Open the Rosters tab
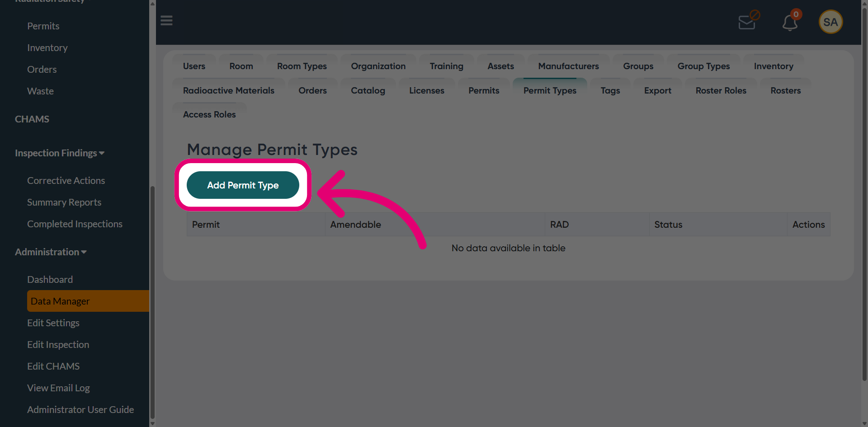 click(785, 90)
